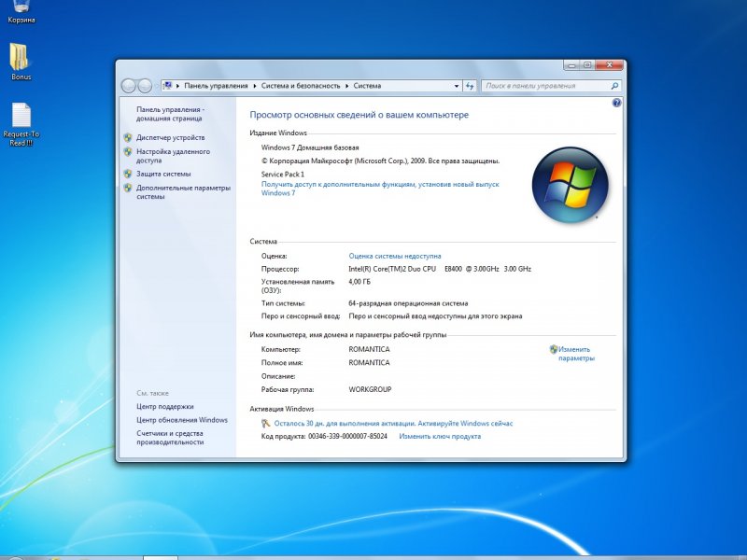Click the Windows 7 Домашняя базовая text

[x=310, y=147]
